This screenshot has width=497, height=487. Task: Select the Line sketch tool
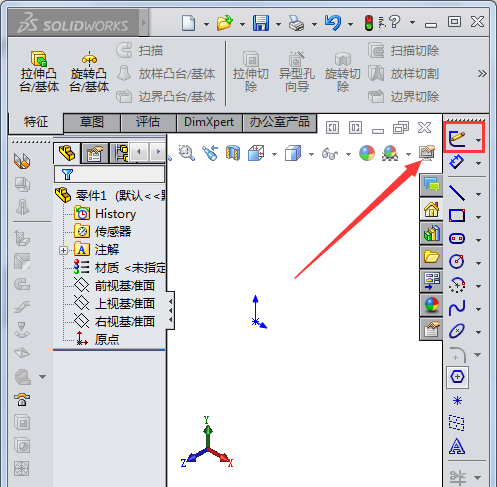[457, 193]
